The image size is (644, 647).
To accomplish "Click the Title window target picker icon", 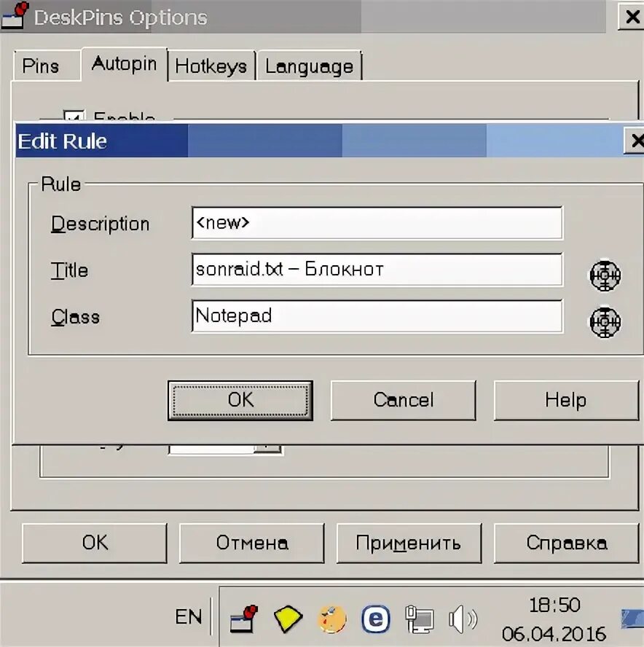I will (x=605, y=277).
